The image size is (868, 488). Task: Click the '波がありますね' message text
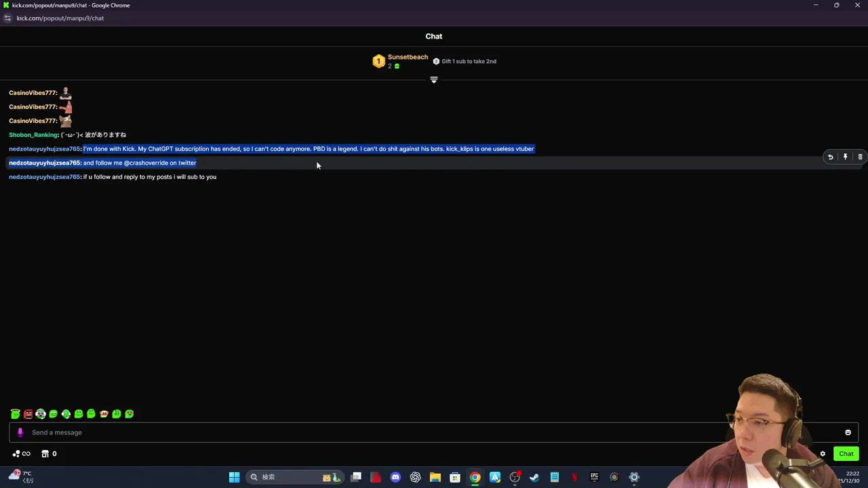point(105,135)
